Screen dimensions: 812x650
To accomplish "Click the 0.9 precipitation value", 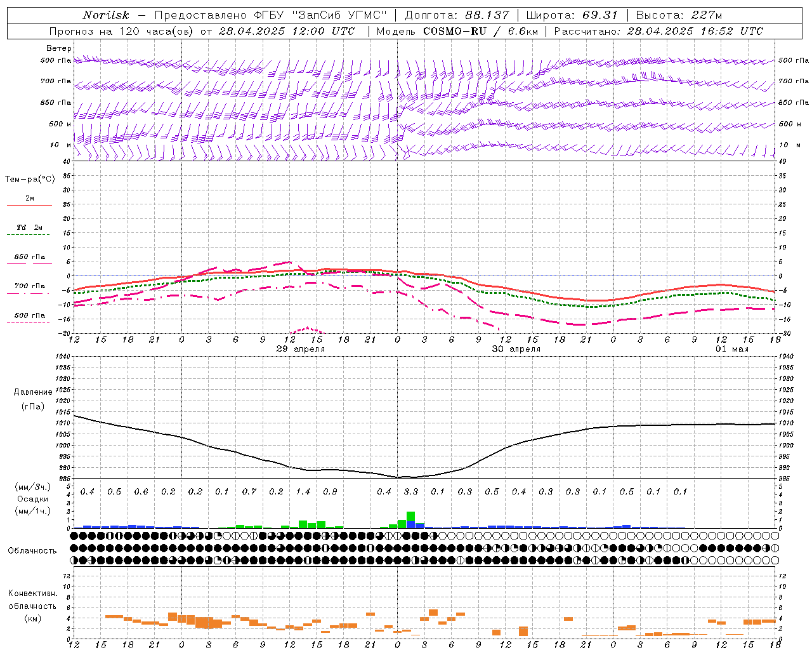I will pyautogui.click(x=330, y=492).
